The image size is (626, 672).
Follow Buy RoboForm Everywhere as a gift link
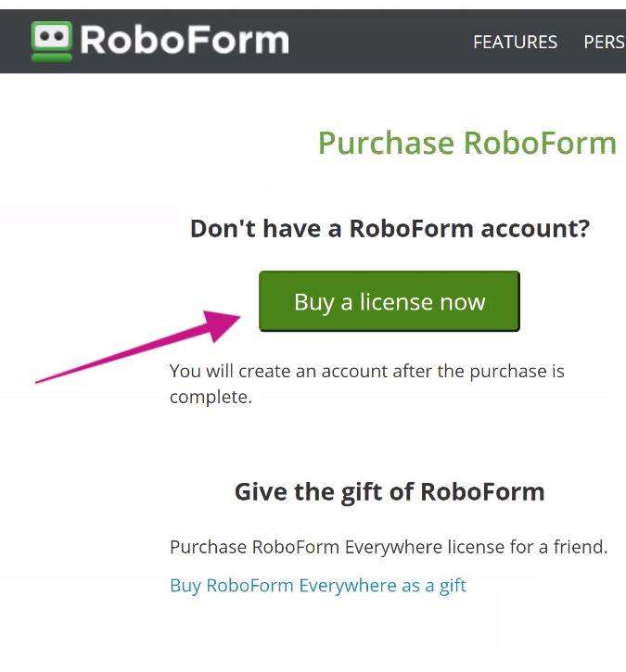click(318, 586)
